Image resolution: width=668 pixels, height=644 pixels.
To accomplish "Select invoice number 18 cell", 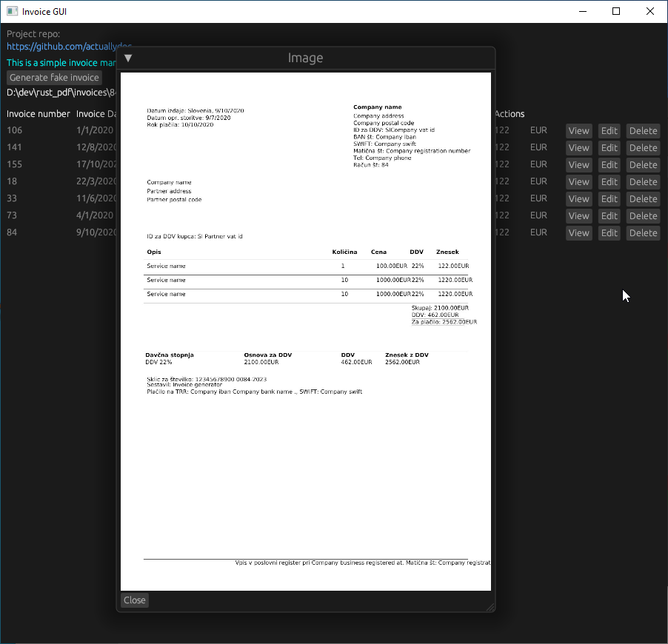I will pos(12,181).
